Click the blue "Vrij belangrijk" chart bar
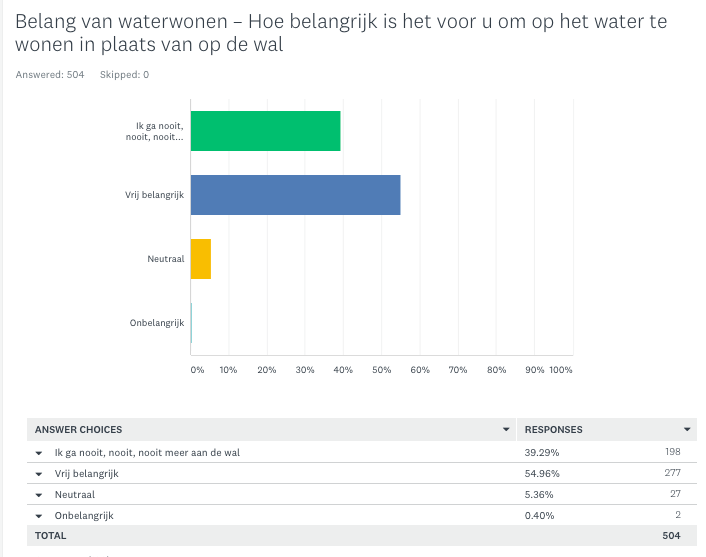Image resolution: width=706 pixels, height=557 pixels. [295, 194]
